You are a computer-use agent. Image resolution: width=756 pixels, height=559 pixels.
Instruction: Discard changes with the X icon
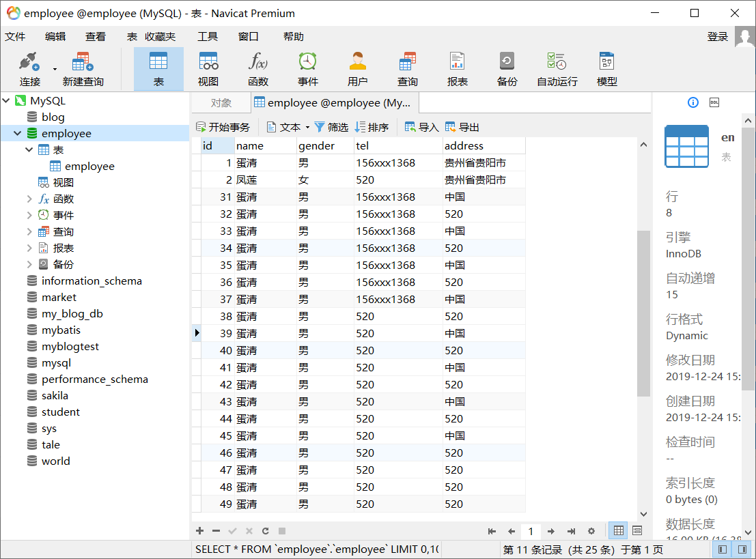249,530
